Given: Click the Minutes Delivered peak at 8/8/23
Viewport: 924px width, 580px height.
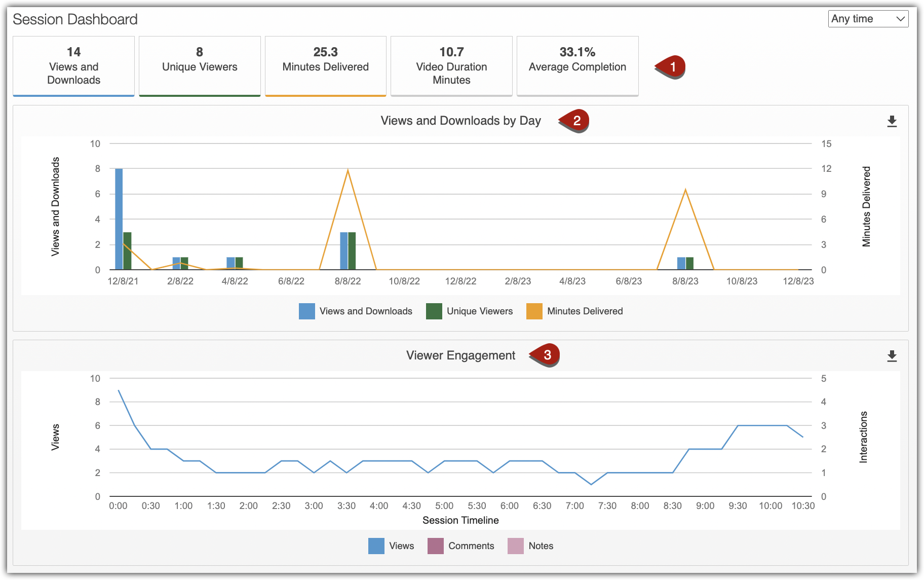Looking at the screenshot, I should pyautogui.click(x=685, y=190).
